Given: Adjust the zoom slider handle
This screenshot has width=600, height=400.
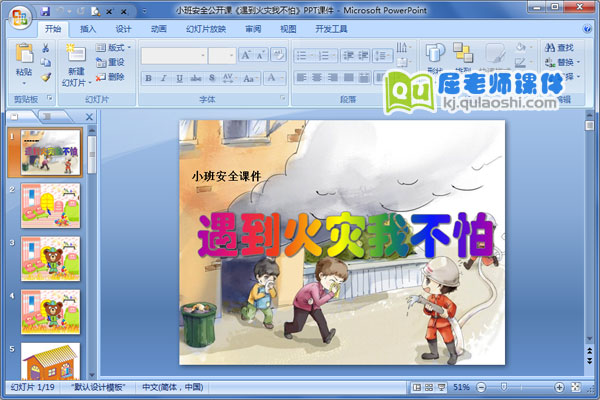Looking at the screenshot, I should tap(504, 387).
